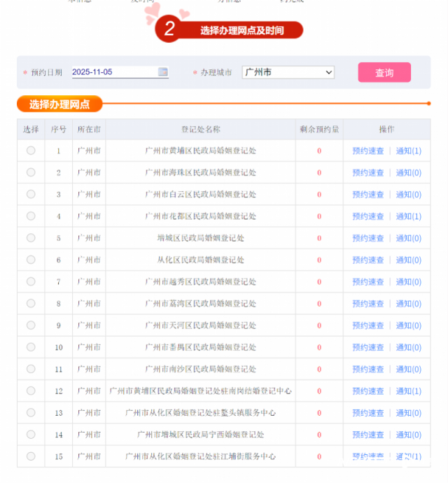Click 通知(0) link for 海珠区 row
This screenshot has height=483, width=448.
(408, 173)
